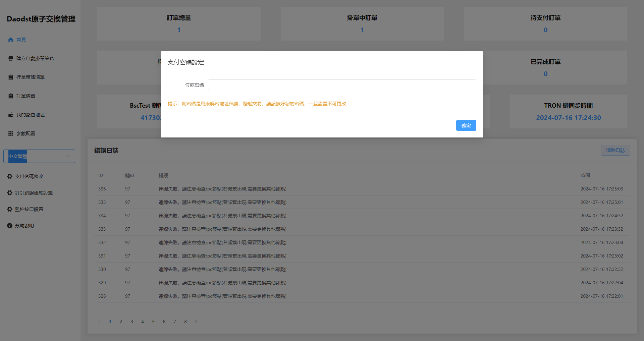Click error log row ID 334

(362, 216)
